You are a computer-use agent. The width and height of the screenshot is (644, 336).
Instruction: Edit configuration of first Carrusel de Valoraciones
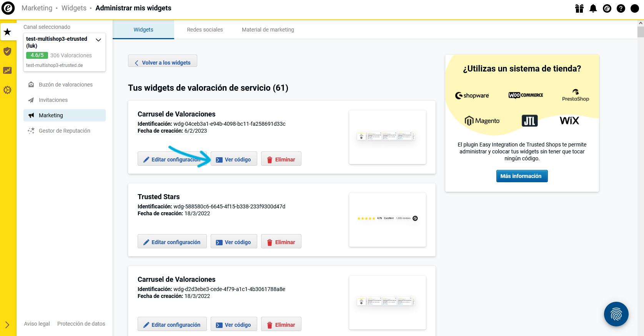pyautogui.click(x=172, y=159)
